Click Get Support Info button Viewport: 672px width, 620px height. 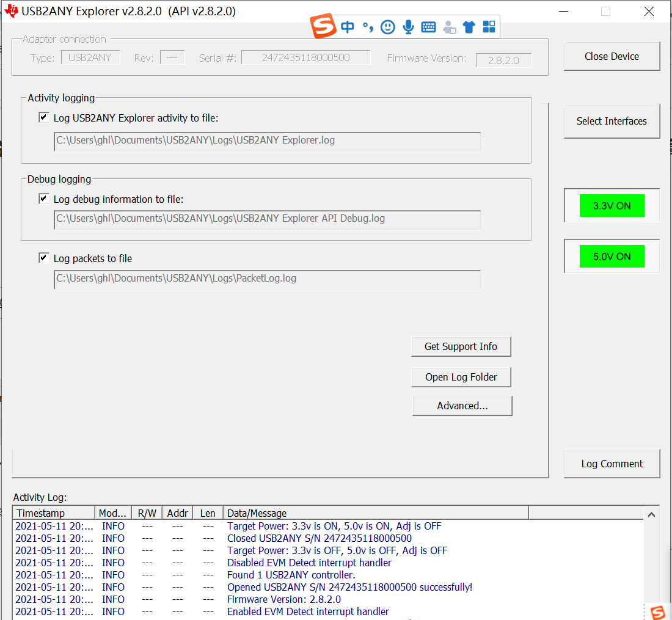click(x=461, y=346)
